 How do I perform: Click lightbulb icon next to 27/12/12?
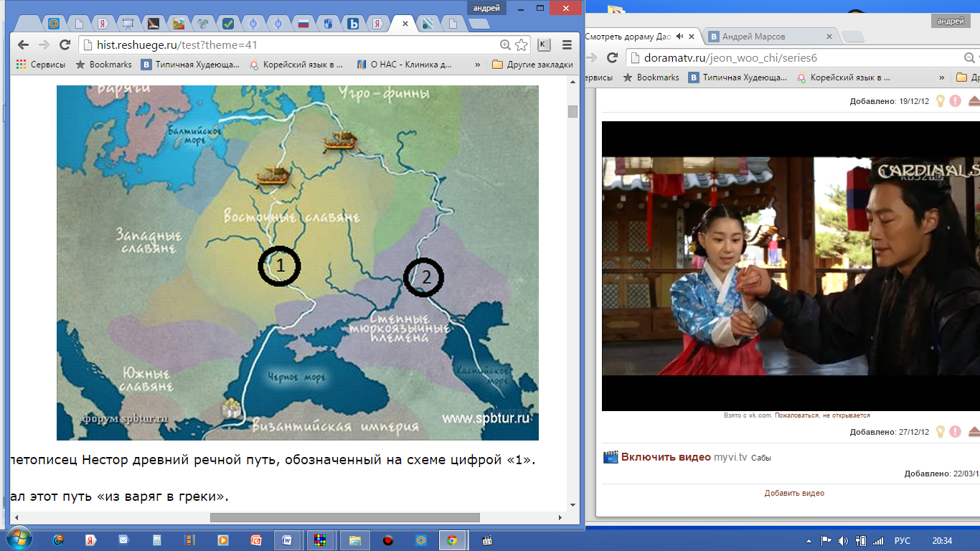(940, 432)
